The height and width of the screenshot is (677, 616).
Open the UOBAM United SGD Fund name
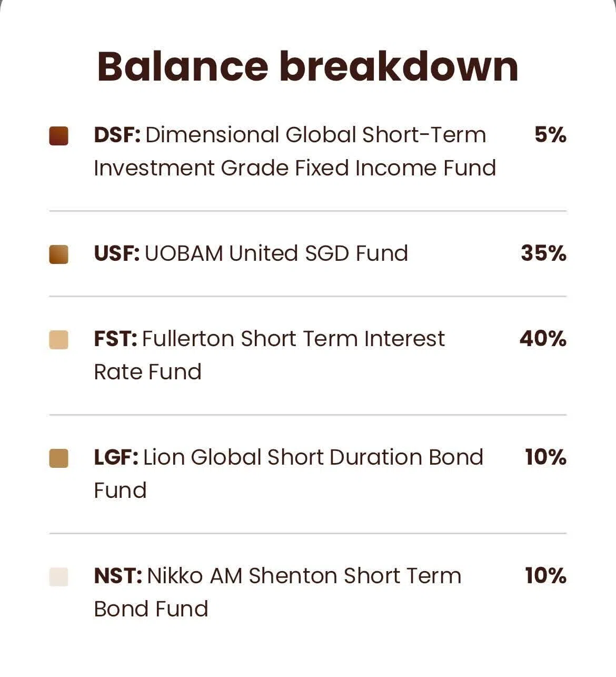click(x=276, y=253)
